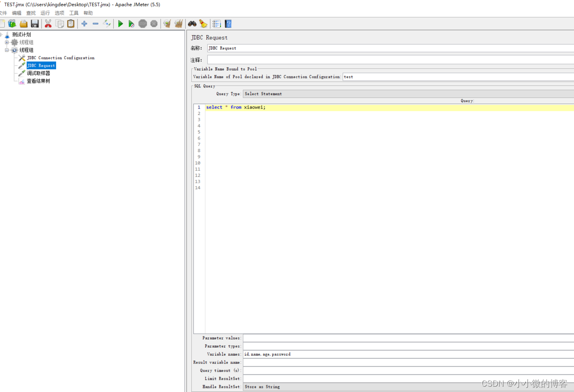574x392 pixels.
Task: Expand all tree nodes with plus icon
Action: click(84, 24)
